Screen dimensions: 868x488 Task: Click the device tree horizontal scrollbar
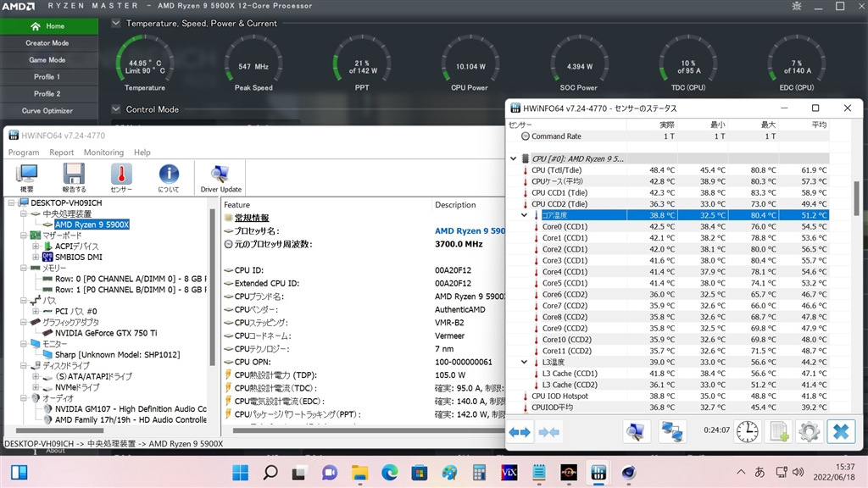tap(60, 430)
